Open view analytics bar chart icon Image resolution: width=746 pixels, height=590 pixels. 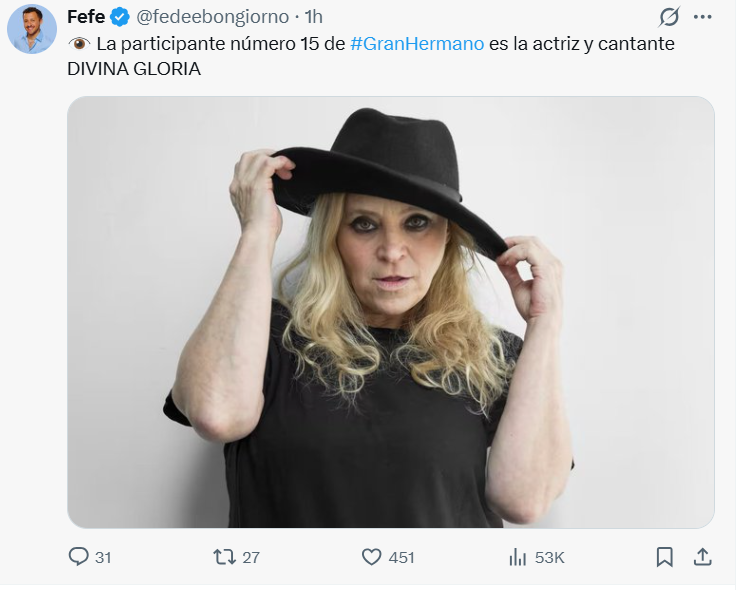(x=518, y=557)
